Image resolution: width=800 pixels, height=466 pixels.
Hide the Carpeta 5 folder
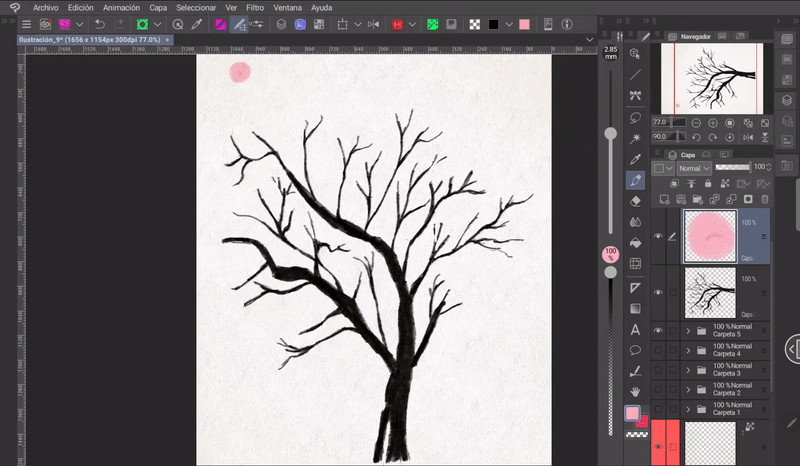658,330
